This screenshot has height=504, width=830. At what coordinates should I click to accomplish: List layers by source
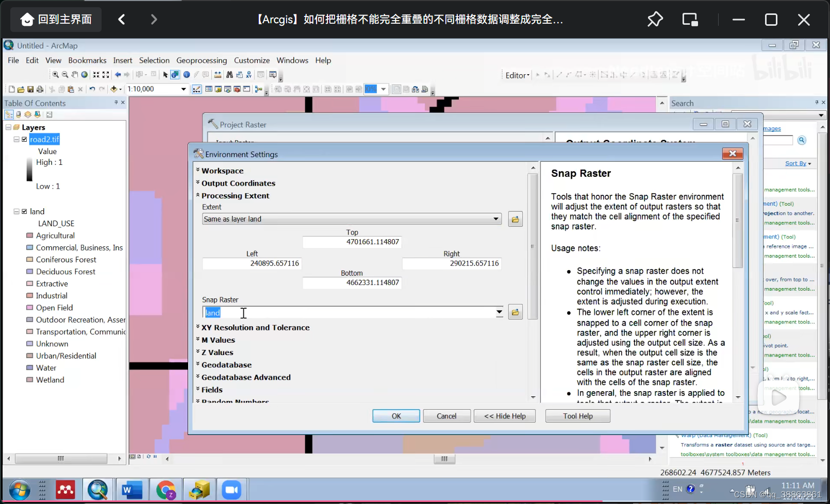19,114
